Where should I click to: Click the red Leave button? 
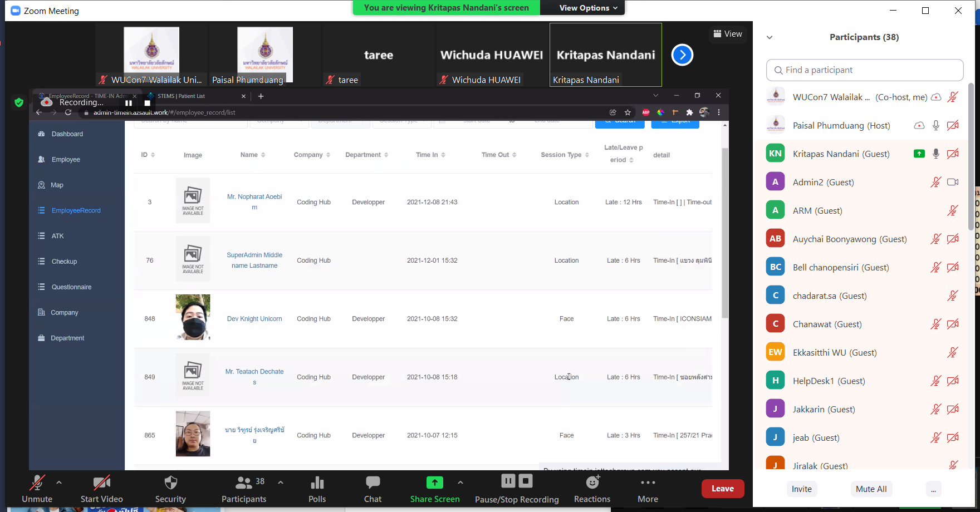[x=722, y=489]
